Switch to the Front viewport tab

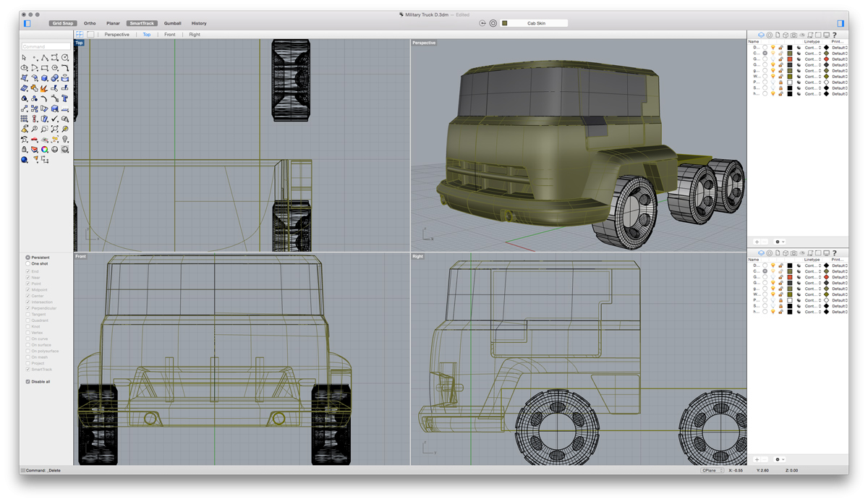(x=169, y=34)
